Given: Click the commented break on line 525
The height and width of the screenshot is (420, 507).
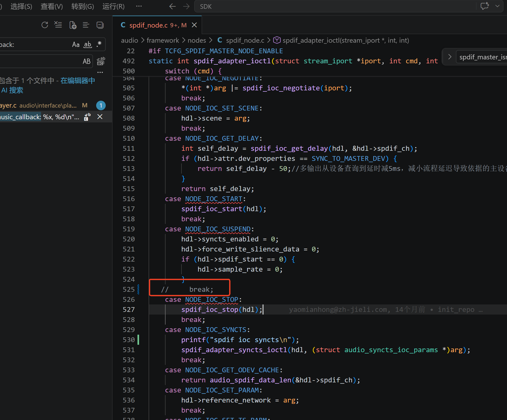Looking at the screenshot, I should click(x=187, y=289).
